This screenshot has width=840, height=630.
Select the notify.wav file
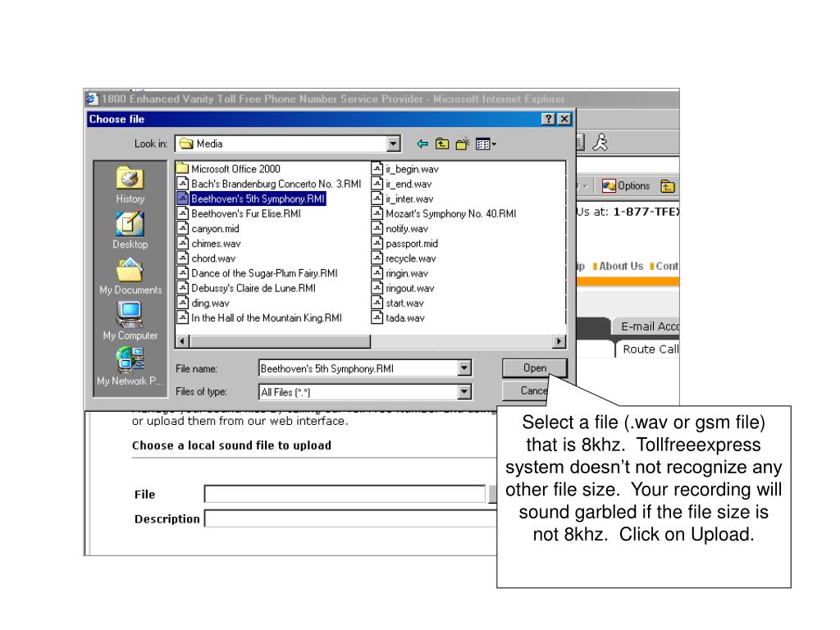tap(400, 229)
